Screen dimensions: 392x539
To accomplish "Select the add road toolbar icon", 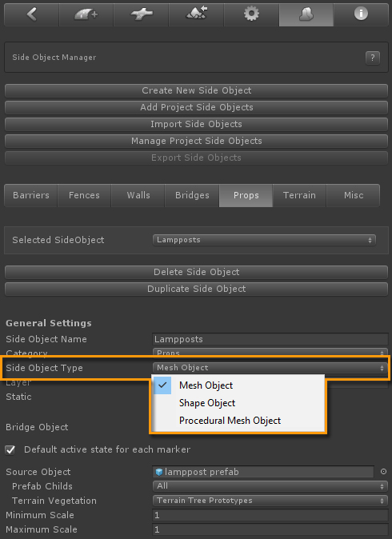I will [x=86, y=14].
